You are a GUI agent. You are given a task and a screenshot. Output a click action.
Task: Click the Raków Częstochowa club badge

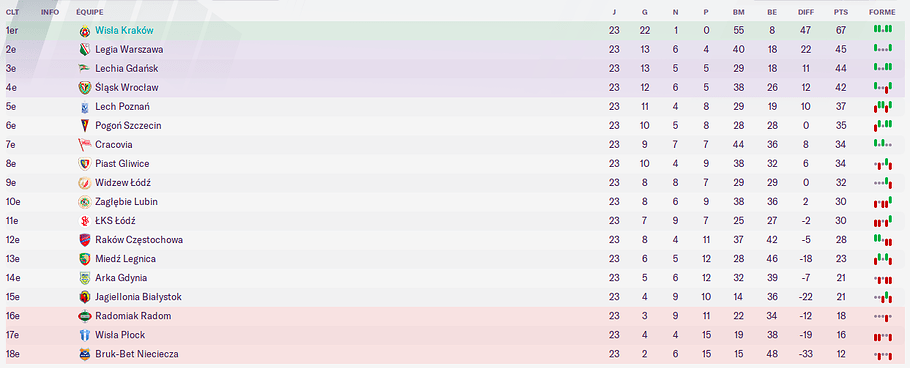[x=85, y=240]
